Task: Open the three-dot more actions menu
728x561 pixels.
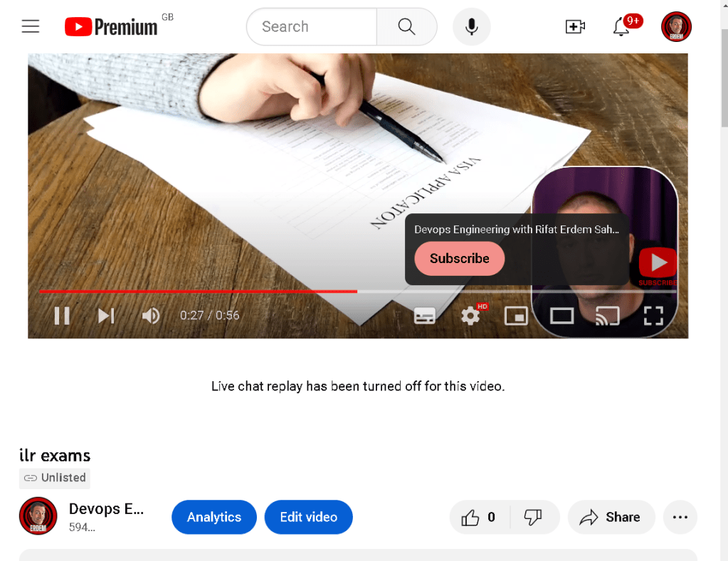Action: tap(680, 517)
